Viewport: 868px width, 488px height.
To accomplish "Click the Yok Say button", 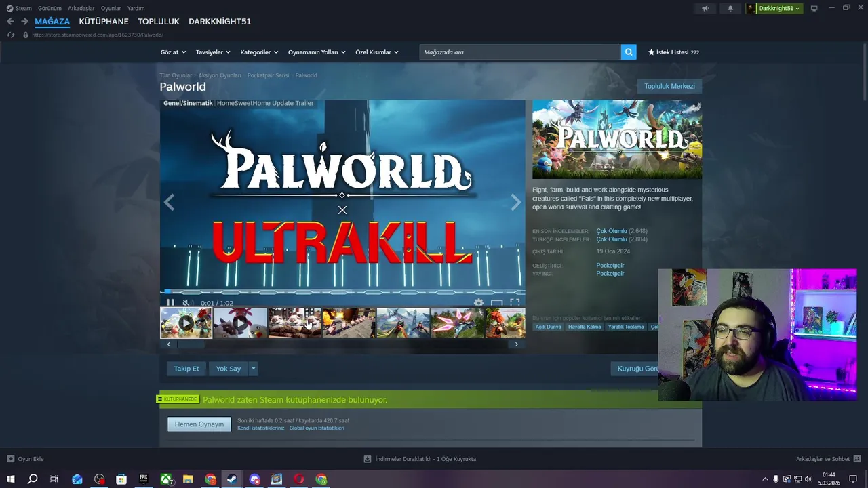I will click(229, 369).
